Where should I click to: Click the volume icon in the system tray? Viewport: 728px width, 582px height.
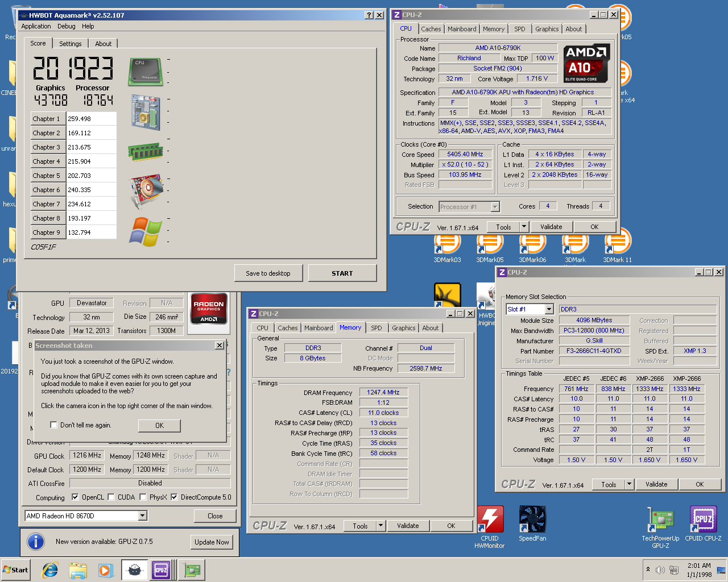(x=660, y=570)
